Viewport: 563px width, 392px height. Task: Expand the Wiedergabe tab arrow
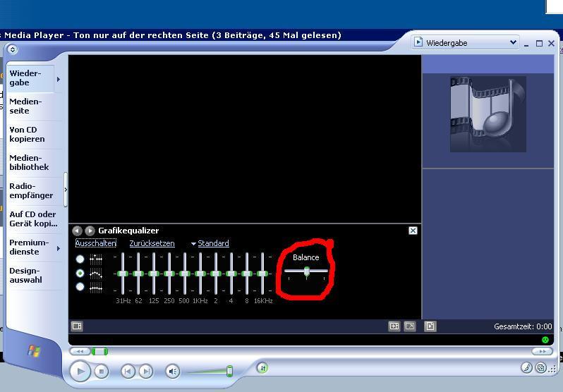coord(59,79)
